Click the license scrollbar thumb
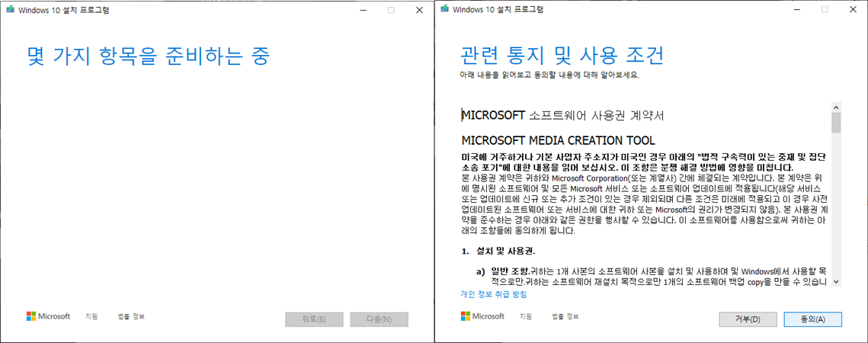868x343 pixels. [836, 123]
